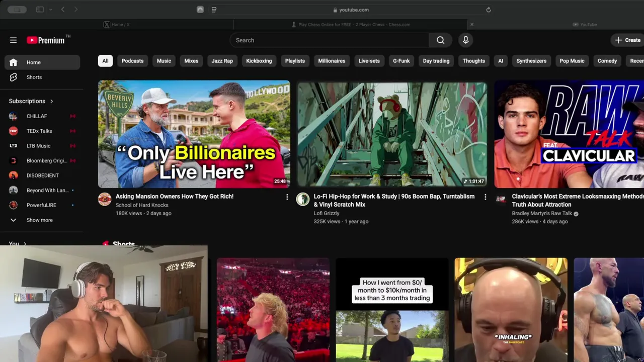Viewport: 644px width, 362px height.
Task: Select the Jazz Rap filter chip
Action: 222,61
